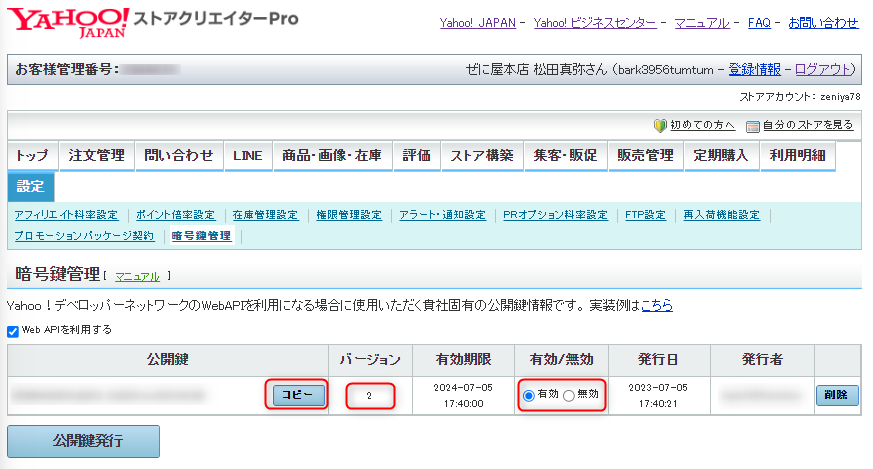Switch to the ストア構築 tab
The image size is (873, 469).
[482, 156]
